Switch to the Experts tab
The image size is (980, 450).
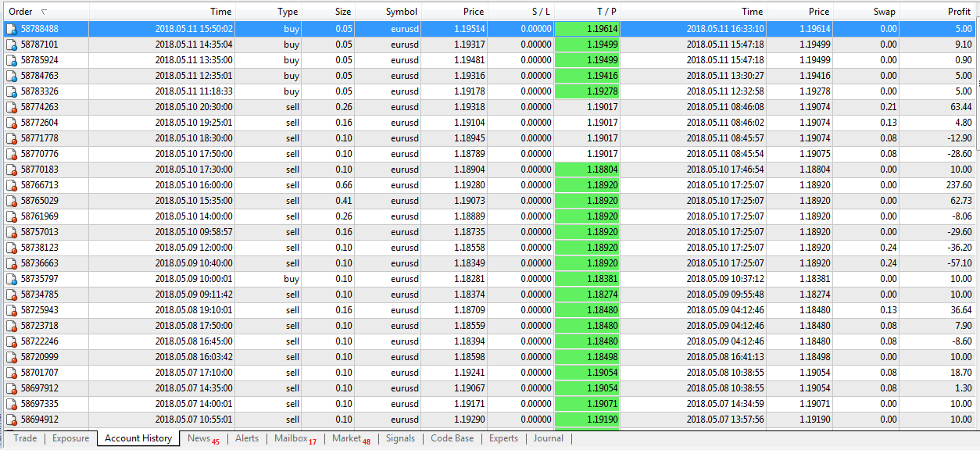pyautogui.click(x=503, y=438)
